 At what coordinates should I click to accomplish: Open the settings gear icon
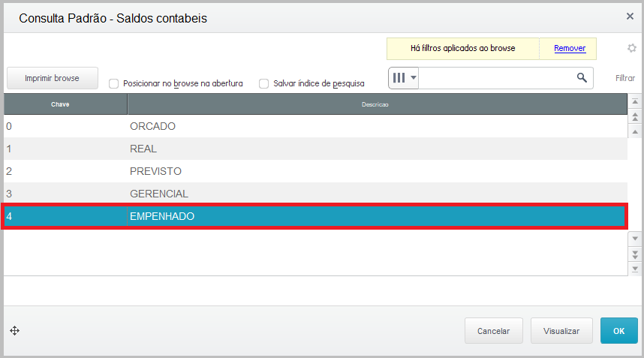point(632,49)
